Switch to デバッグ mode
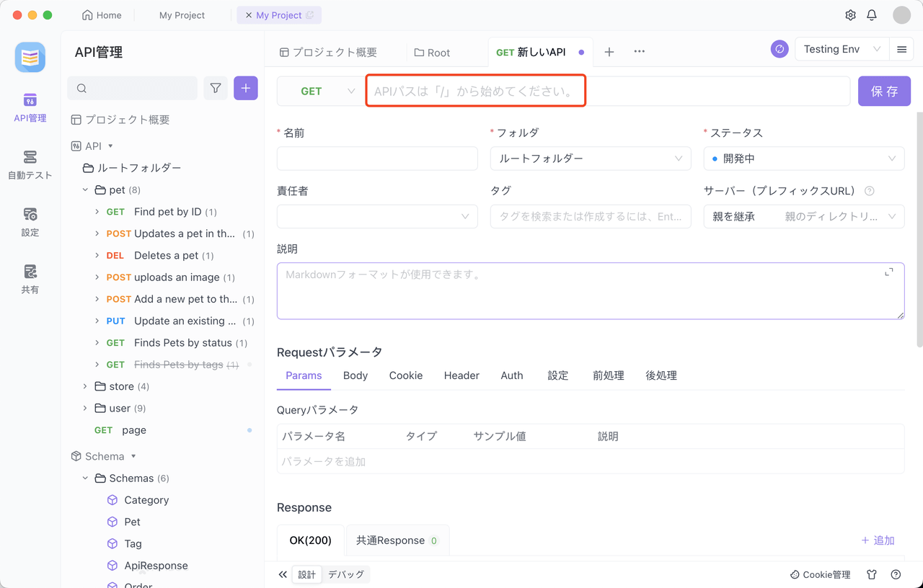 345,574
